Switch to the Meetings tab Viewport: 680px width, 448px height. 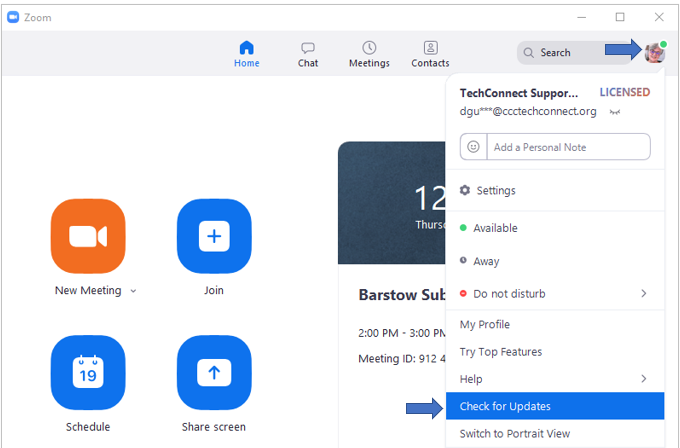click(369, 54)
